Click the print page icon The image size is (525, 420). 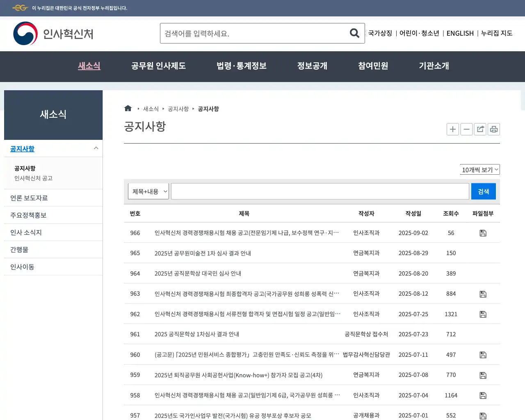pos(494,129)
